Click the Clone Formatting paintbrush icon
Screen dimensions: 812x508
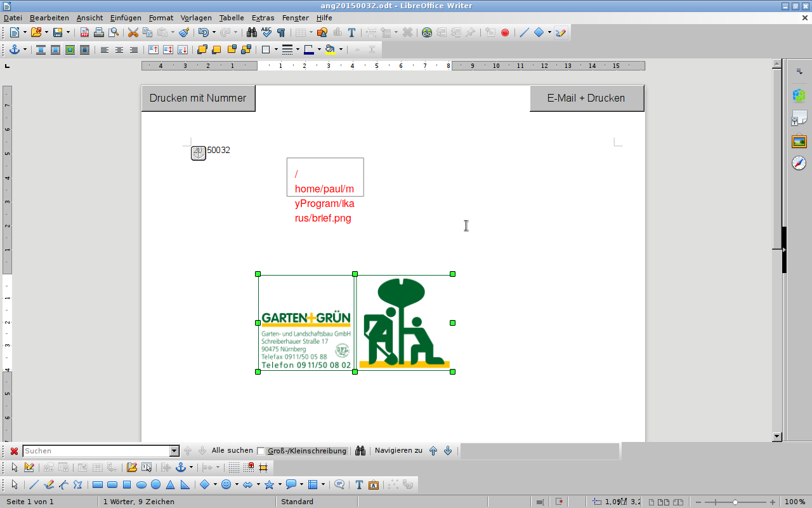coord(184,32)
